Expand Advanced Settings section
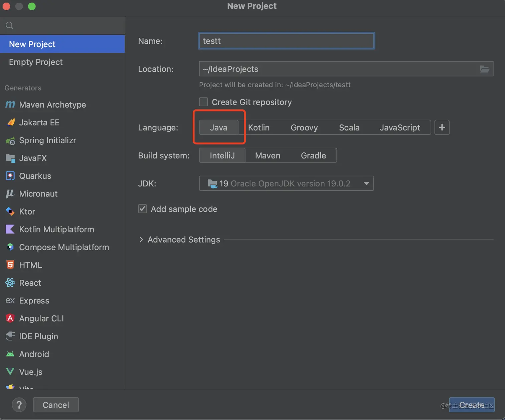 (141, 240)
